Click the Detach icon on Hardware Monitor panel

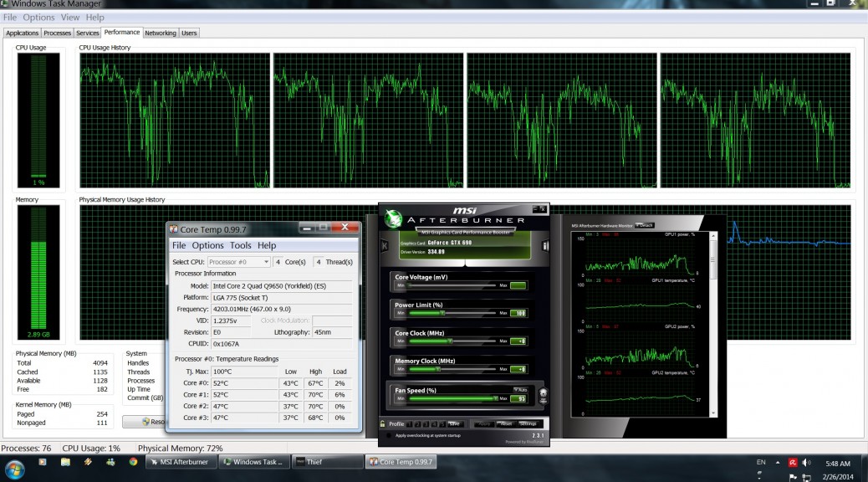point(644,225)
